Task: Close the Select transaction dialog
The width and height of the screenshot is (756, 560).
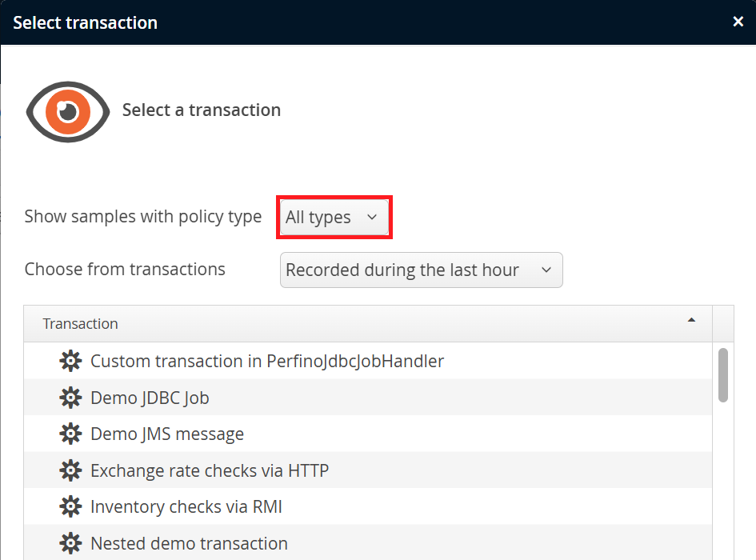Action: (738, 22)
